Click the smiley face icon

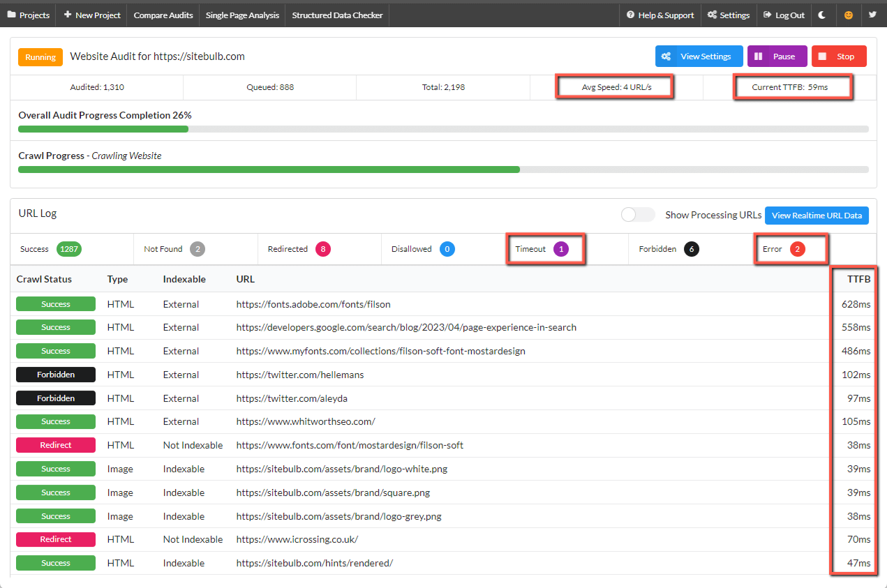[848, 15]
